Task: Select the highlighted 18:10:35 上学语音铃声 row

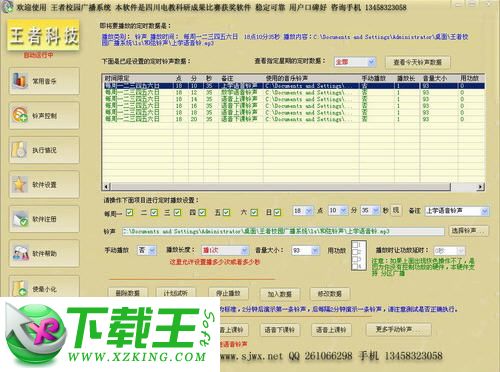Action: [x=293, y=86]
